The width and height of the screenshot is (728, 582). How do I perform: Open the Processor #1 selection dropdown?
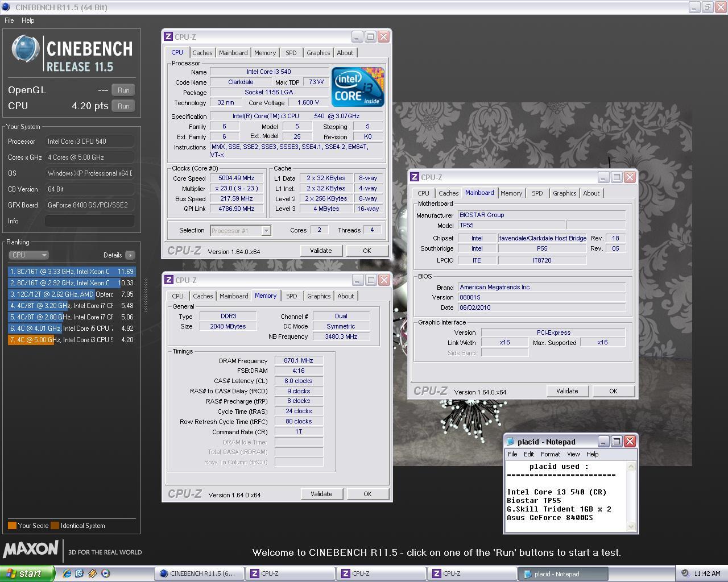point(241,231)
